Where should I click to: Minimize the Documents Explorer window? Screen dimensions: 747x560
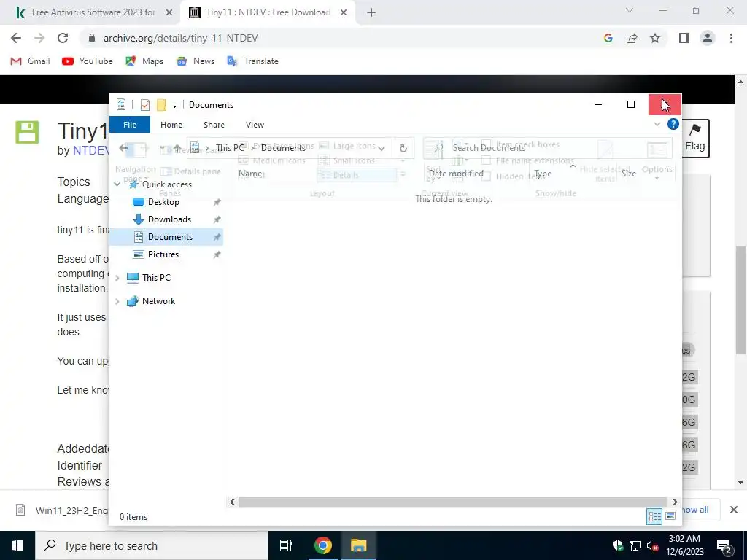click(x=598, y=104)
